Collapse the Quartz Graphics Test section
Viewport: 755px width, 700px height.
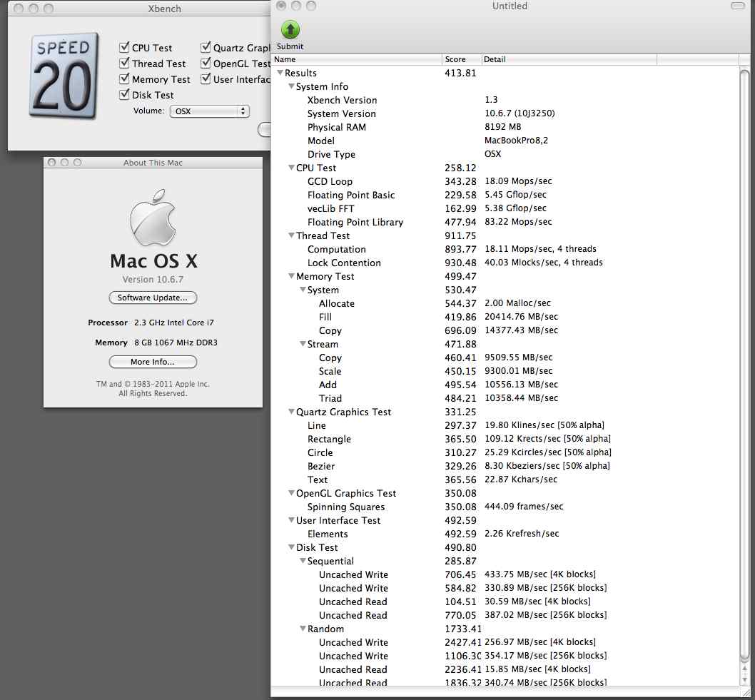coord(291,412)
